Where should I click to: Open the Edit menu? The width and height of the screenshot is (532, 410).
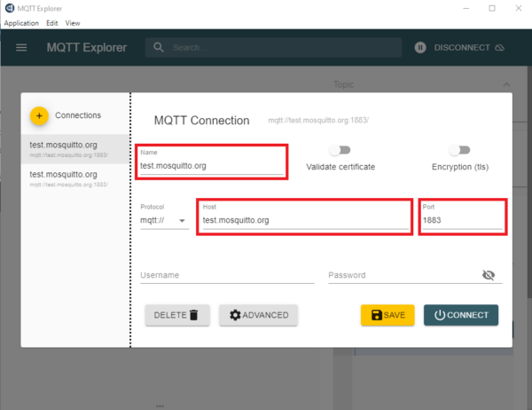pos(52,23)
